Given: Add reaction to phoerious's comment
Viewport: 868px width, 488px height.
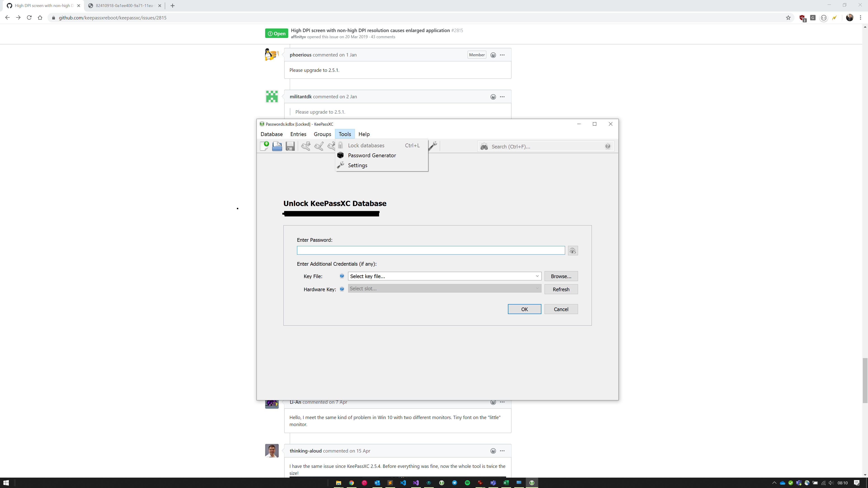Looking at the screenshot, I should [493, 55].
